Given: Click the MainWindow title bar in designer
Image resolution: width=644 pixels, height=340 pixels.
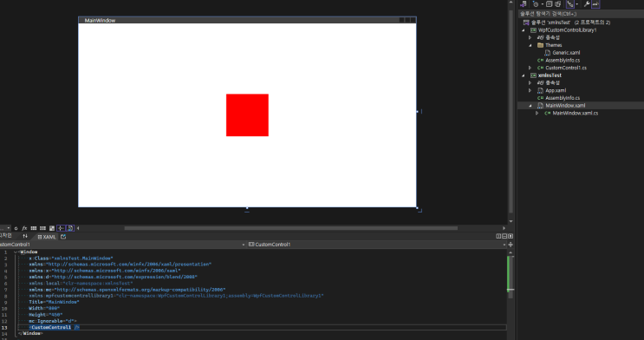Looking at the screenshot, I should 247,20.
